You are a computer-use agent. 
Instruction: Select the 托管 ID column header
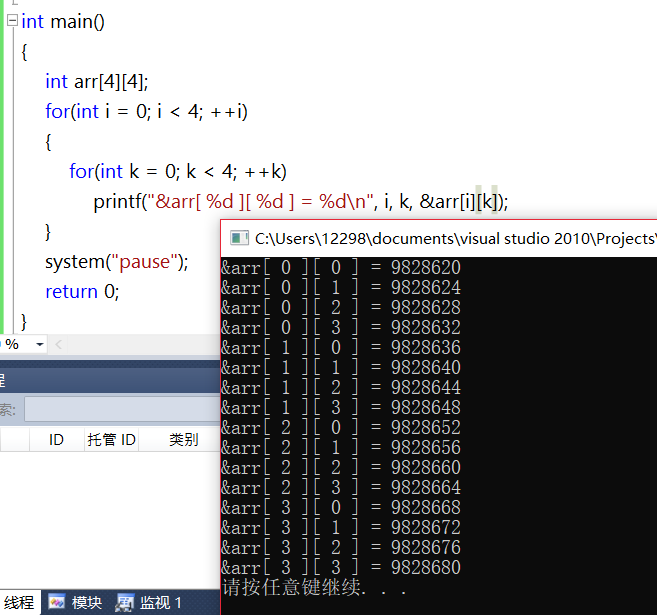[111, 440]
